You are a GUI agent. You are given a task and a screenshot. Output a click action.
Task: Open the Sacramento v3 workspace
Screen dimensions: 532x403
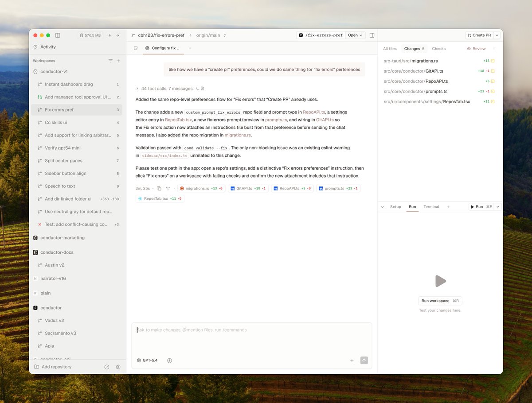(x=77, y=333)
